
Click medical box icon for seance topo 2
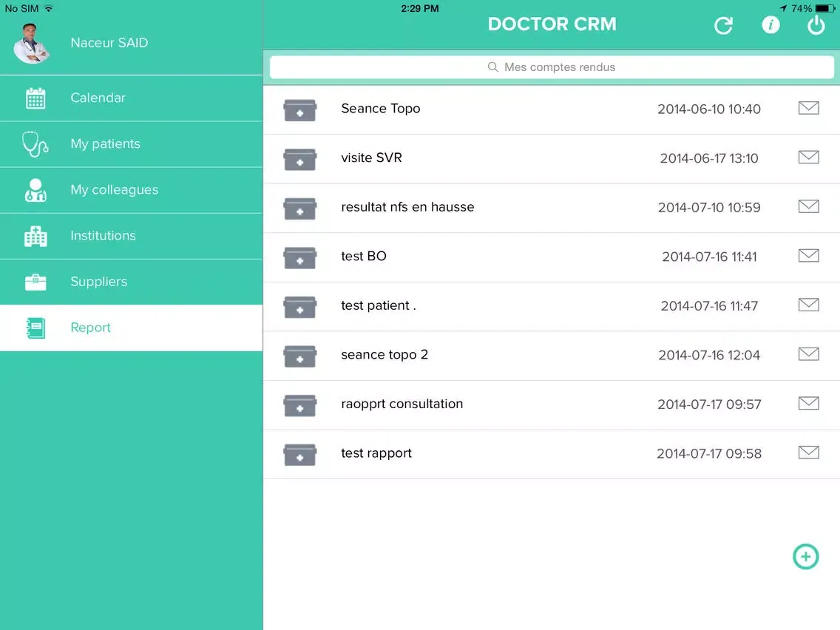point(299,357)
